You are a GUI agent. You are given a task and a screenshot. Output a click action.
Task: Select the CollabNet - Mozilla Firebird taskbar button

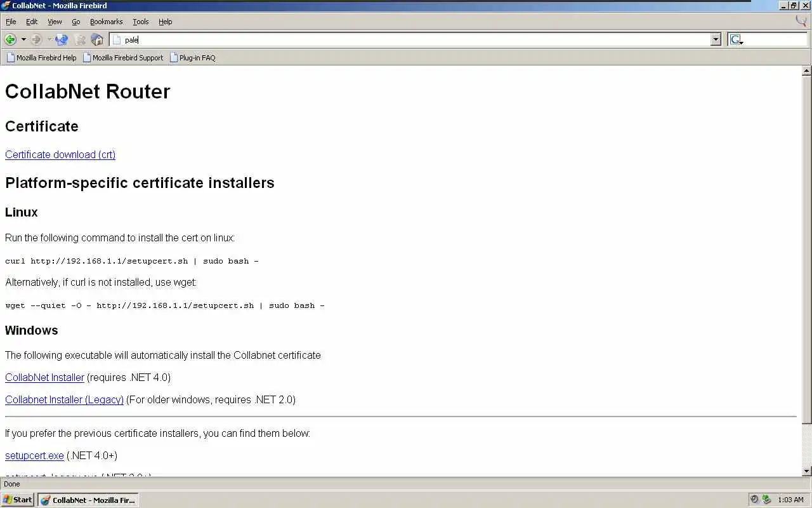pyautogui.click(x=88, y=500)
